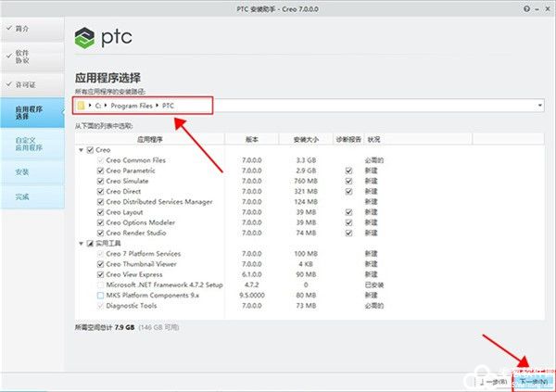Uncheck Creo Options Modeler checkbox
Viewport: 556px width, 392px height.
coord(100,222)
